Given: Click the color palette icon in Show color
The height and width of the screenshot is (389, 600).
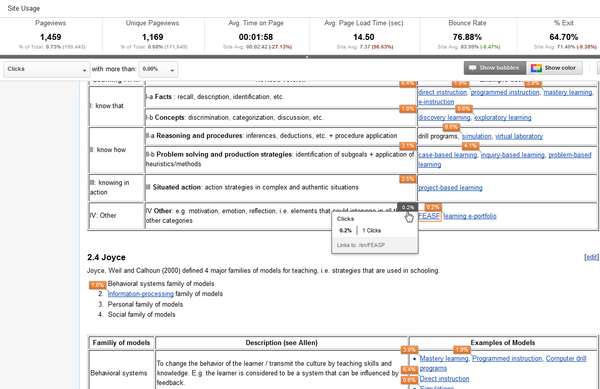Looking at the screenshot, I should [536, 68].
